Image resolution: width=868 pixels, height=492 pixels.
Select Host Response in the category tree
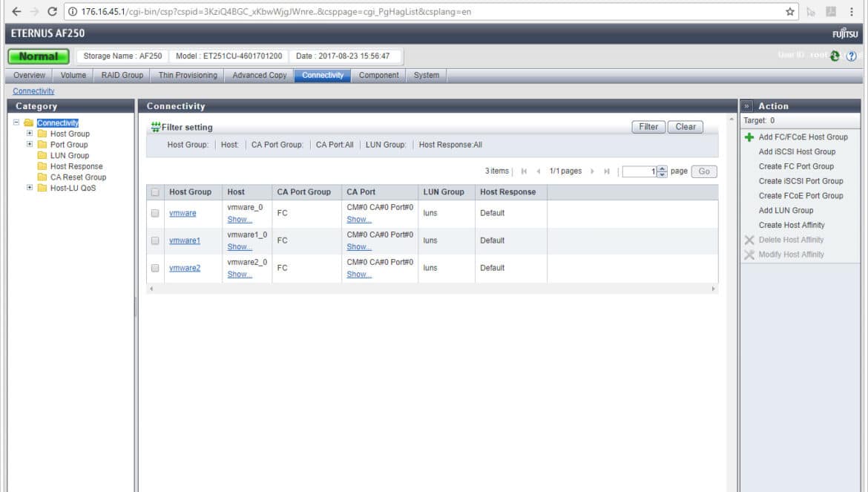[x=76, y=166]
